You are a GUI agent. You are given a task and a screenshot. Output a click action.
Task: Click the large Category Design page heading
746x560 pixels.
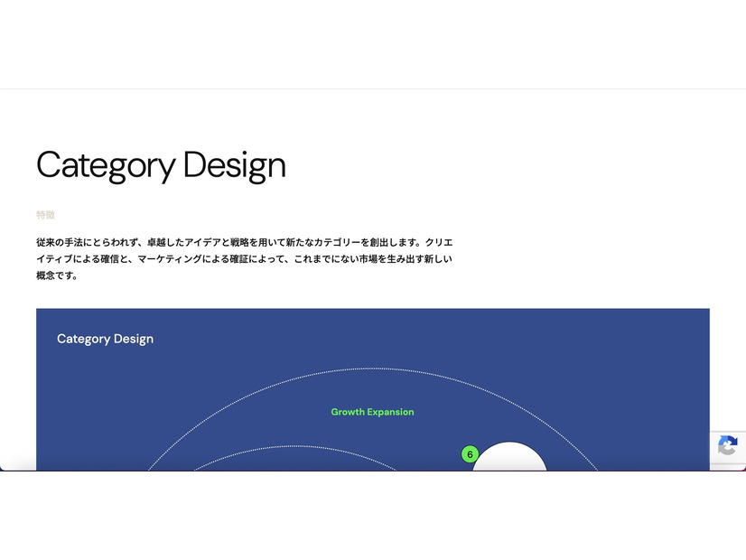[161, 165]
